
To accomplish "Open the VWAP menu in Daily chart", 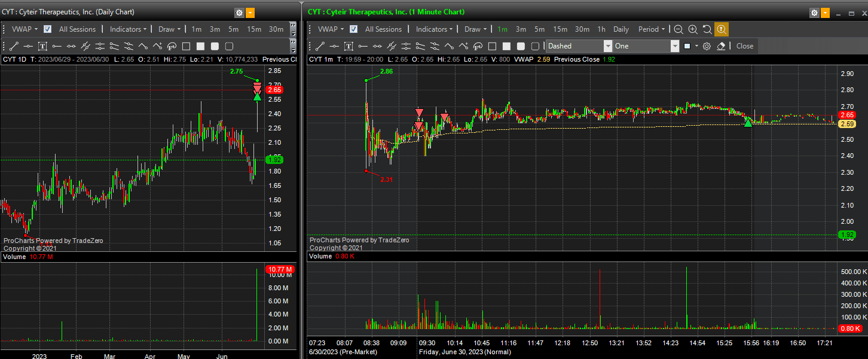I will tap(25, 29).
